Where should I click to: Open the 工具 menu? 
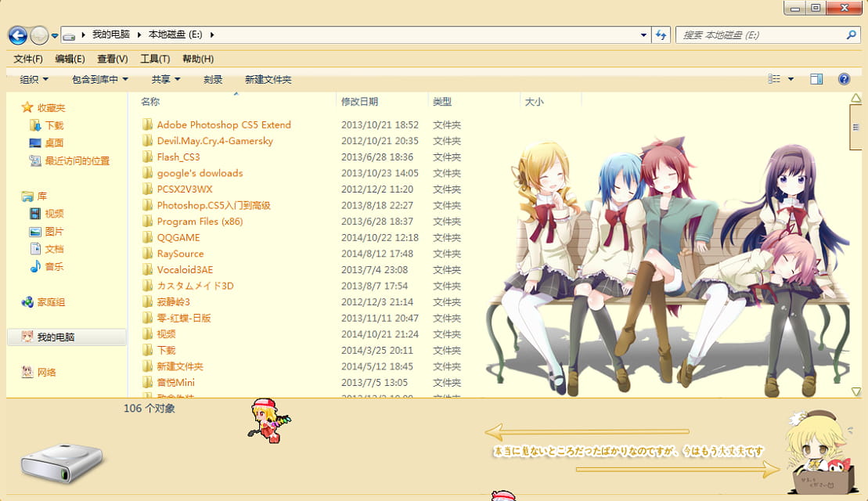(x=154, y=58)
